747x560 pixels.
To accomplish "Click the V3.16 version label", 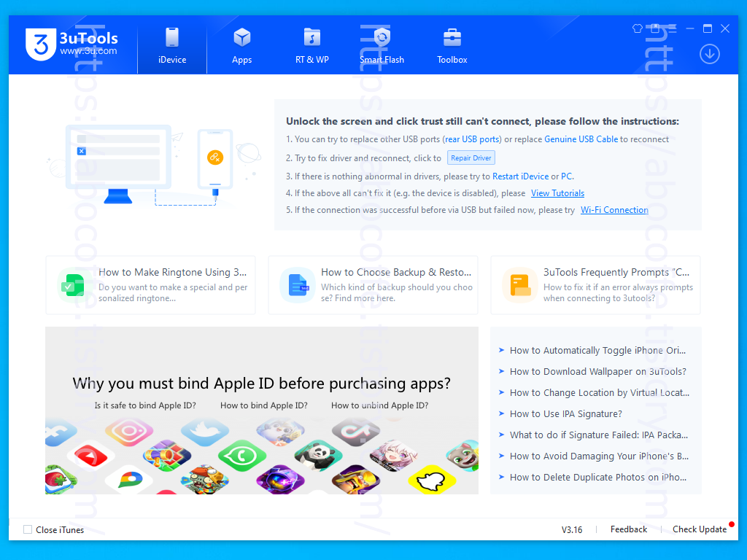I will pos(572,529).
